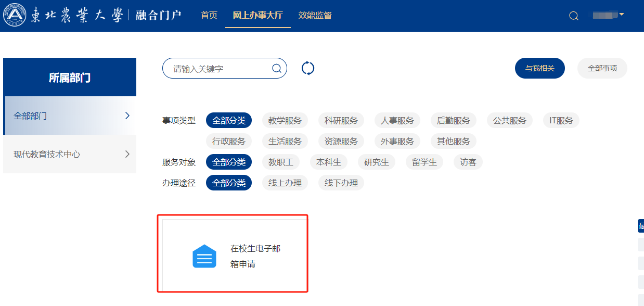Click the 请输入关键字 search field
Screen dimensions: 644x306
click(218, 68)
